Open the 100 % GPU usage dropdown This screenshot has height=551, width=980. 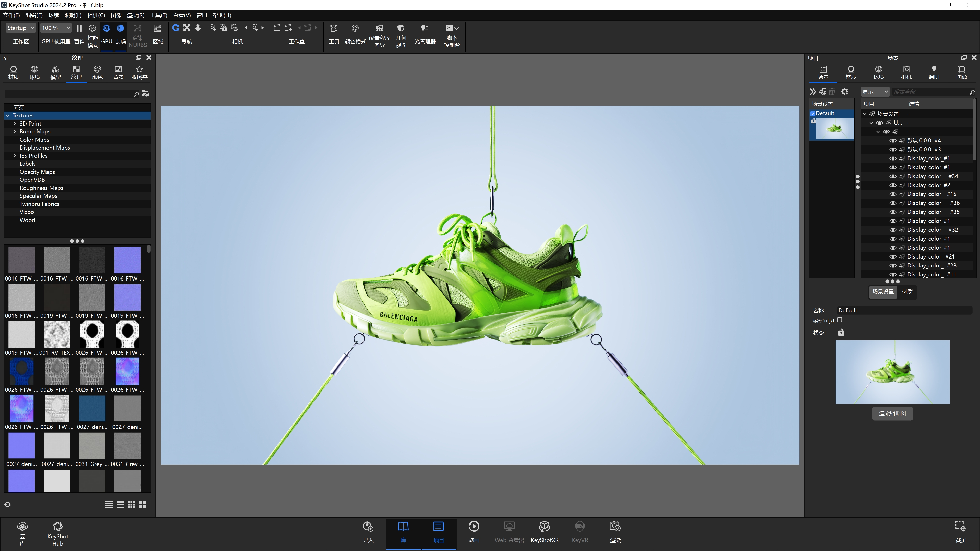(x=56, y=28)
